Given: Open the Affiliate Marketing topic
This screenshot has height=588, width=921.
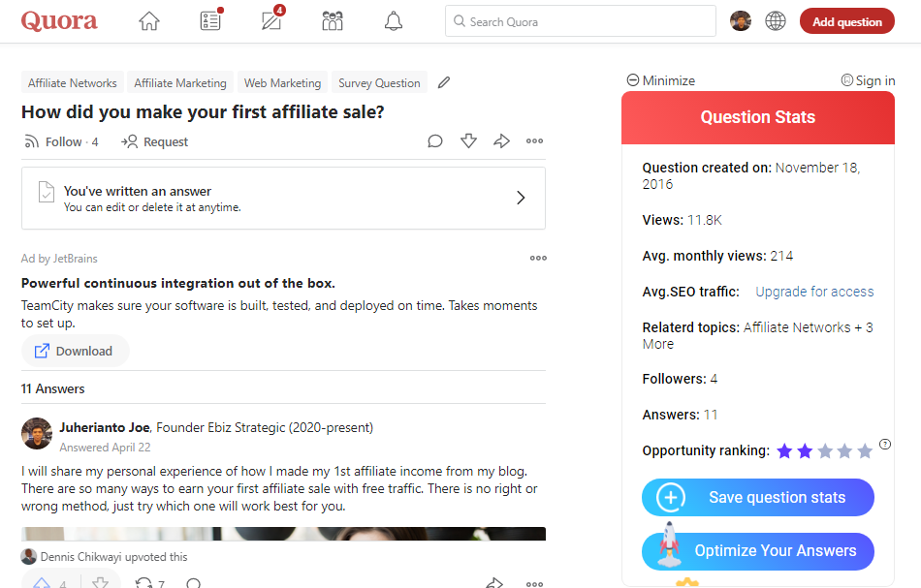Looking at the screenshot, I should click(179, 82).
